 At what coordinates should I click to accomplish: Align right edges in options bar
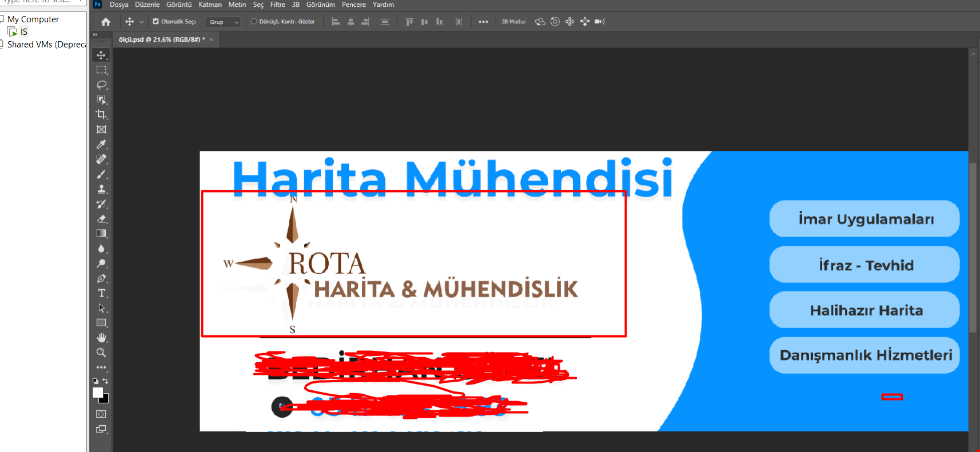(365, 22)
